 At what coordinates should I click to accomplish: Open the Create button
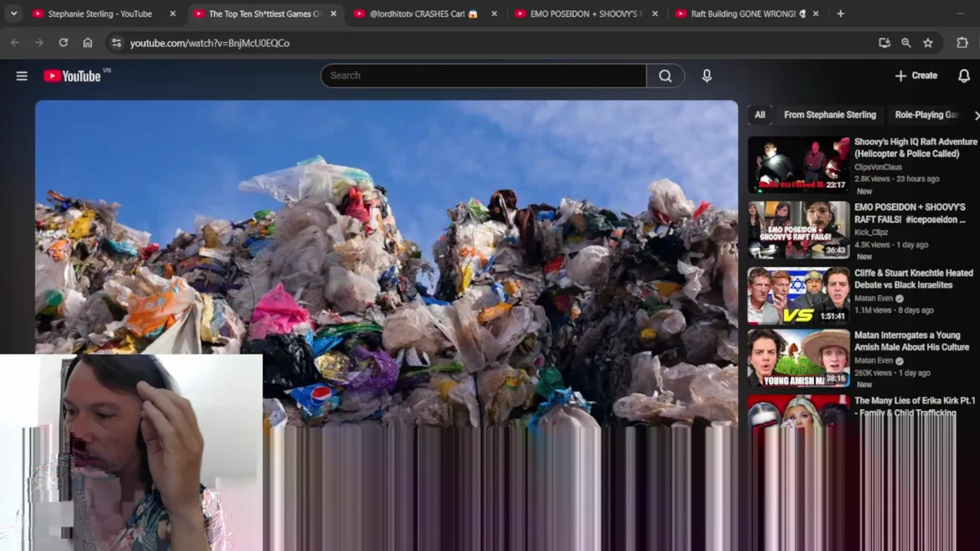pos(916,76)
